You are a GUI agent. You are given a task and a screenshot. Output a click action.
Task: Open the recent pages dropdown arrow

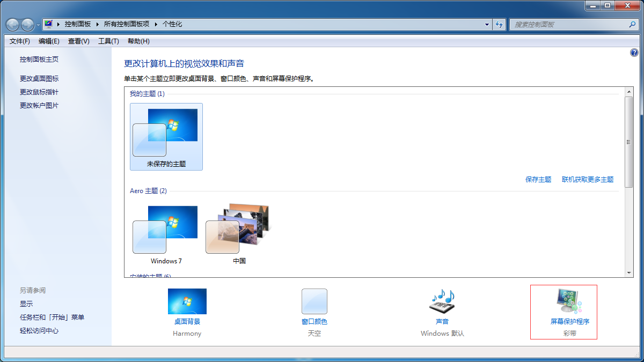pos(38,25)
